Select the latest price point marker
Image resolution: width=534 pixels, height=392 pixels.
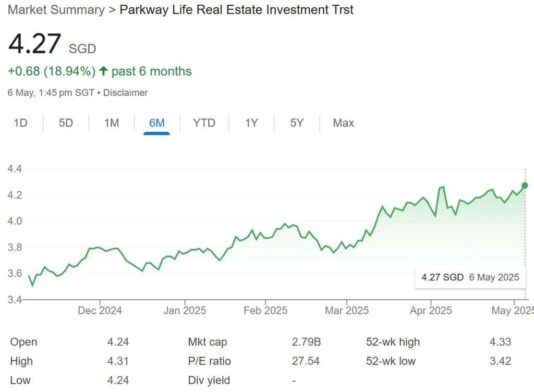(x=524, y=185)
